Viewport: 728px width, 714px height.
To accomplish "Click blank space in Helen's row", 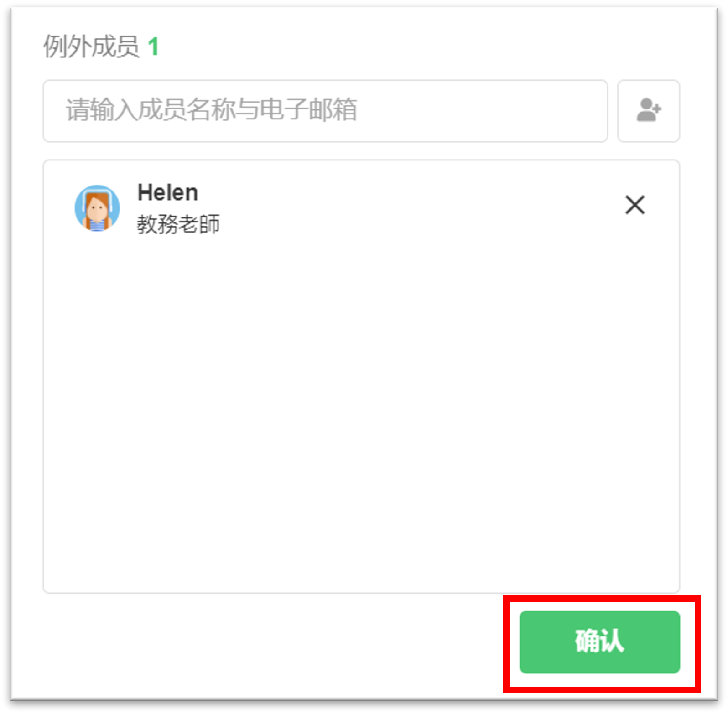I will (x=411, y=208).
